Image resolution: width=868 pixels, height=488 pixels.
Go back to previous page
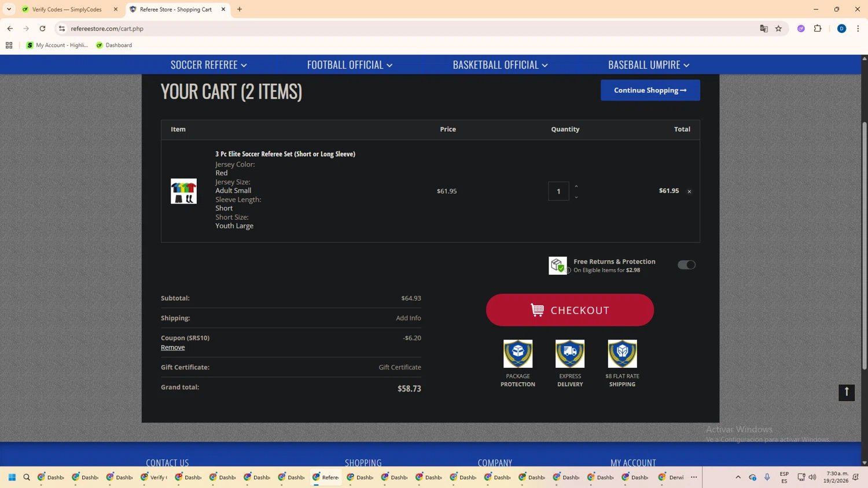[10, 28]
